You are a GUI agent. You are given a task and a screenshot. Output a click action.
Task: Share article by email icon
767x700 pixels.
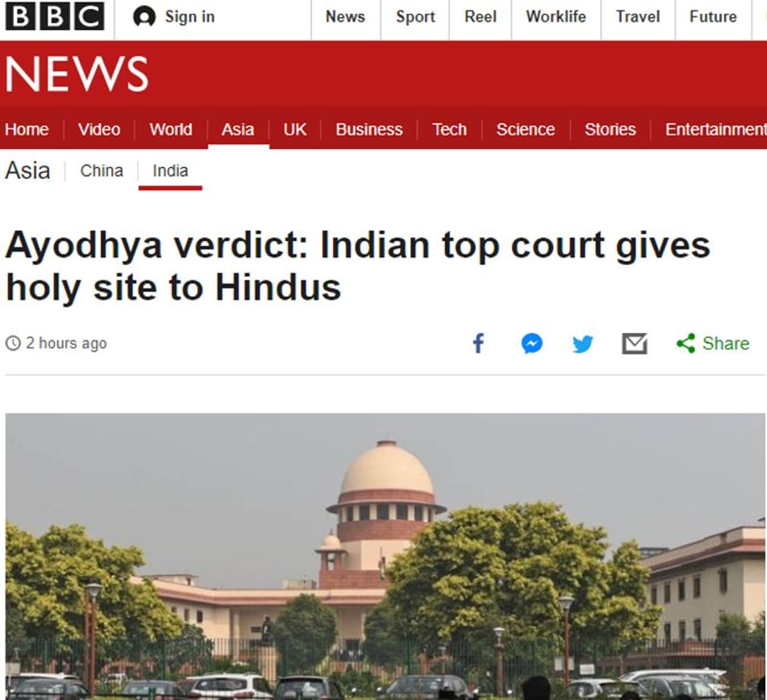click(635, 343)
